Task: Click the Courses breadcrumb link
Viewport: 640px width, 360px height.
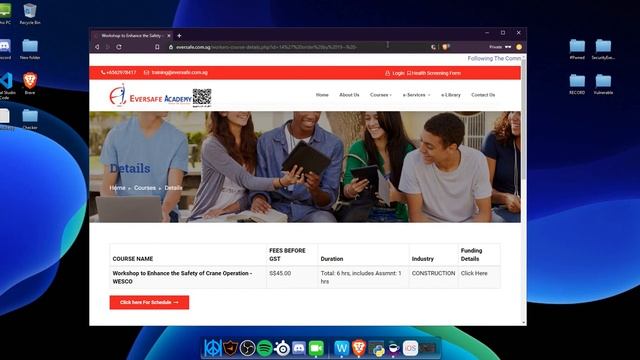Action: point(145,188)
